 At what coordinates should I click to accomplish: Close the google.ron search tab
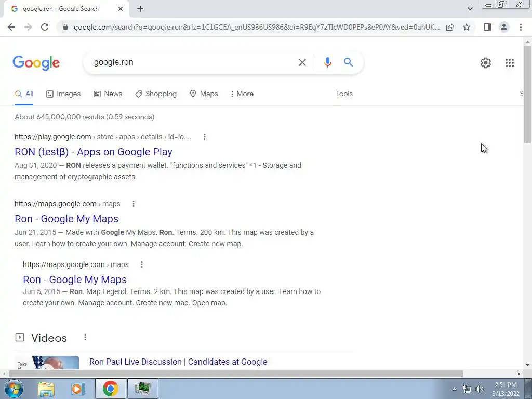pos(121,9)
